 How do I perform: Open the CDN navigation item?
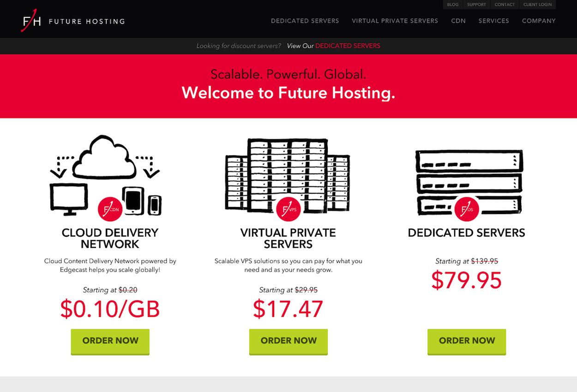458,21
